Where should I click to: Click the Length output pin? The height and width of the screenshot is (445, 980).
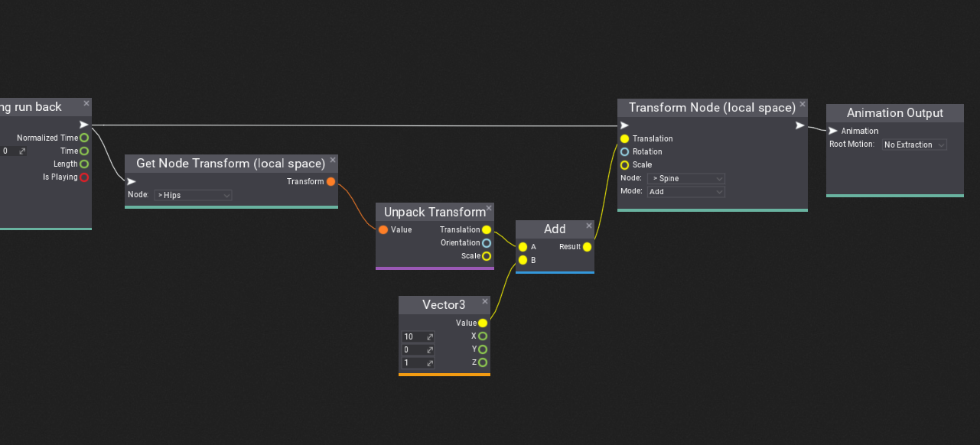84,164
